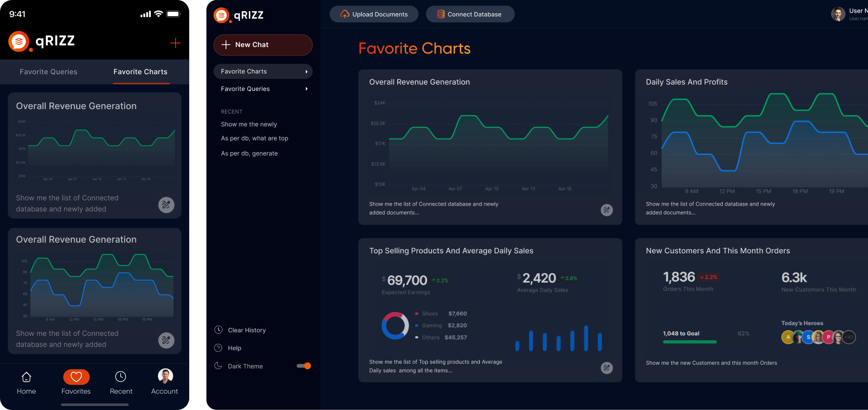Select the Favorite Charts mobile tab

coord(140,72)
